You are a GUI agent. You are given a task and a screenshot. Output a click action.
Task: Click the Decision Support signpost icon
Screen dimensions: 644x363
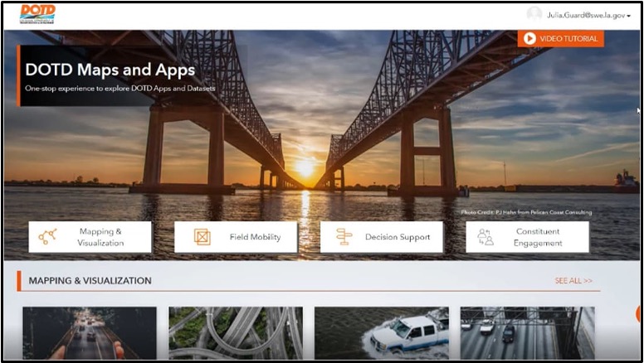click(x=344, y=237)
